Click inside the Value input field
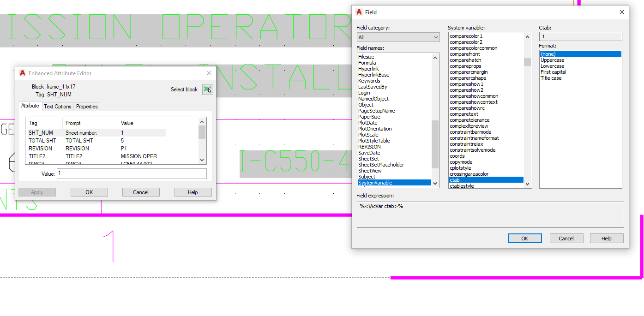644x316 pixels. (x=131, y=174)
